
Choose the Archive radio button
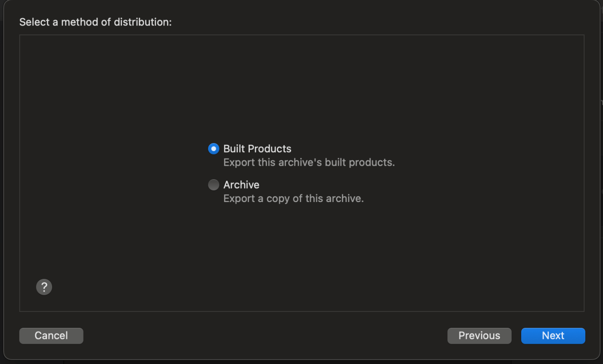(x=213, y=185)
